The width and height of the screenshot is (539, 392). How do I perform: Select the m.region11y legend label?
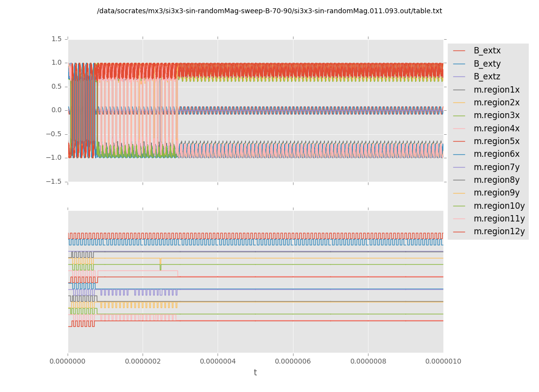pyautogui.click(x=499, y=219)
